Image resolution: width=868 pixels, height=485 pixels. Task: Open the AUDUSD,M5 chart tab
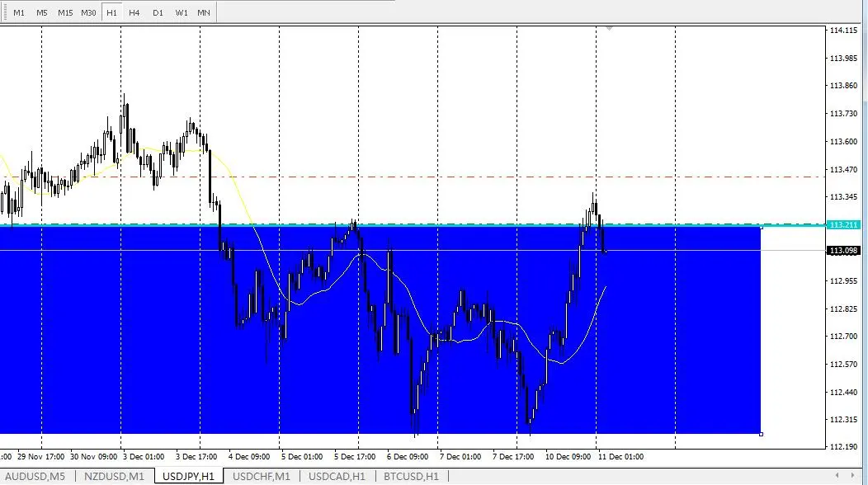point(35,476)
